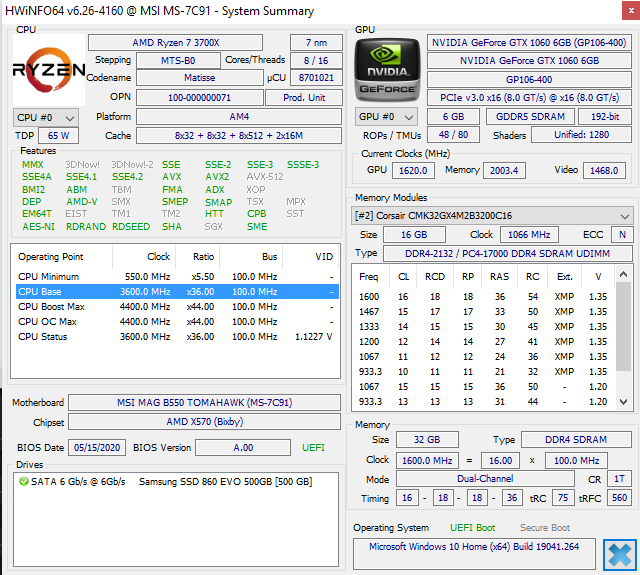The image size is (640, 575).
Task: Click the cache sizes field
Action: (x=239, y=135)
